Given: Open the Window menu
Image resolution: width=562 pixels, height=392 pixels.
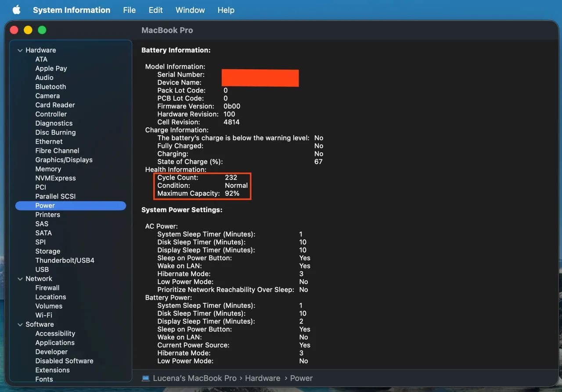Looking at the screenshot, I should 190,10.
